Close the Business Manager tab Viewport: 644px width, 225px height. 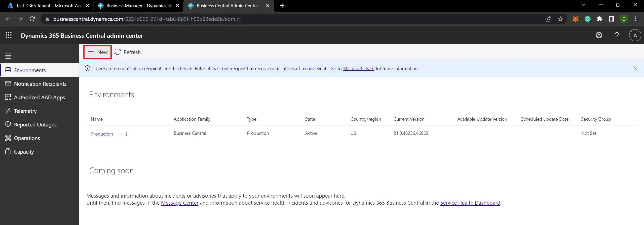click(177, 6)
